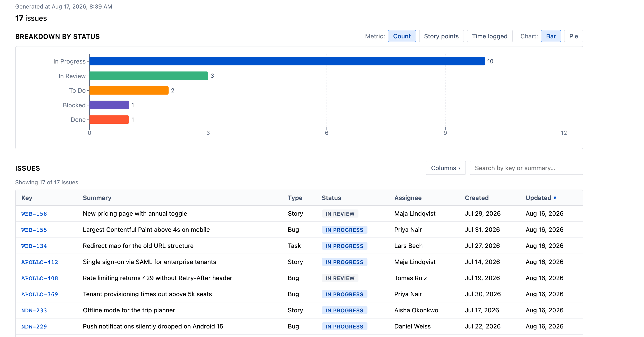
Task: Select the Count metric
Action: tap(402, 36)
